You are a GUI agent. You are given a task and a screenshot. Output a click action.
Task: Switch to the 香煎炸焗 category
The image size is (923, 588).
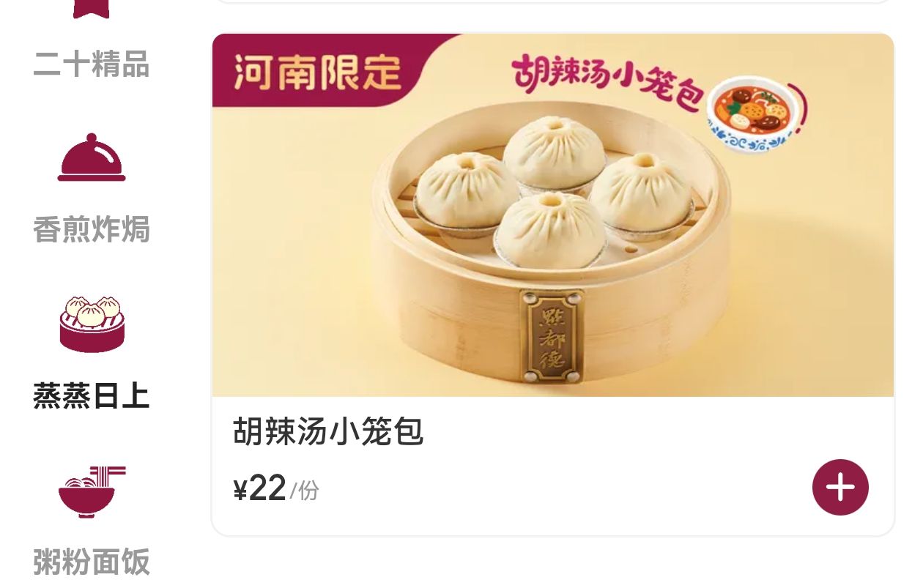(x=92, y=229)
